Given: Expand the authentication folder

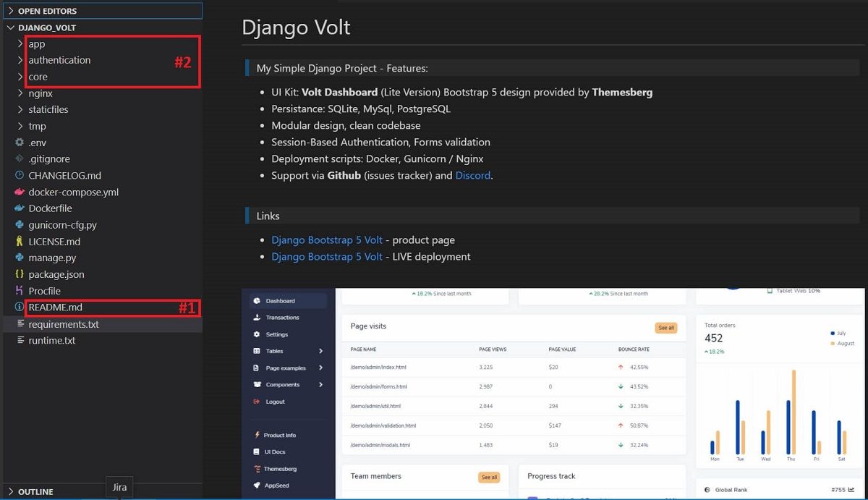Looking at the screenshot, I should point(20,60).
